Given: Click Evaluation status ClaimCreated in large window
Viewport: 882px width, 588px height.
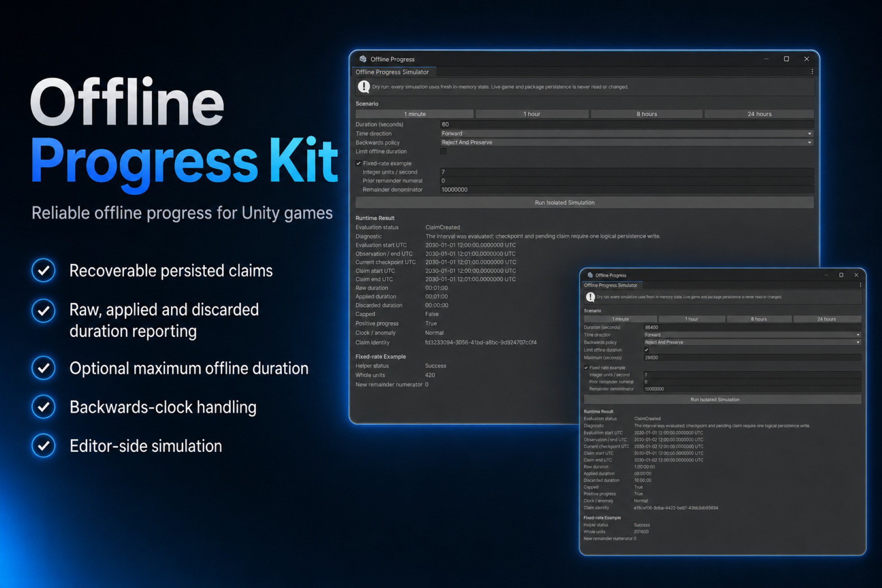Looking at the screenshot, I should pyautogui.click(x=442, y=227).
